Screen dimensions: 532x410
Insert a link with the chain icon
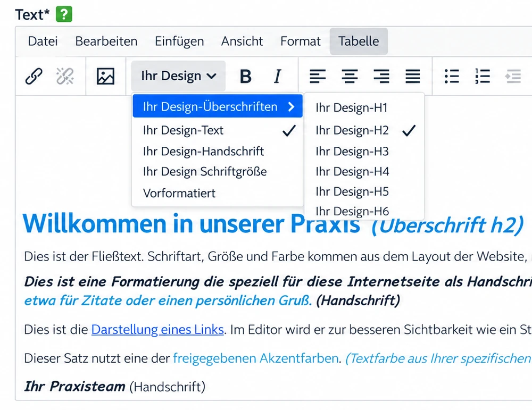coord(34,76)
